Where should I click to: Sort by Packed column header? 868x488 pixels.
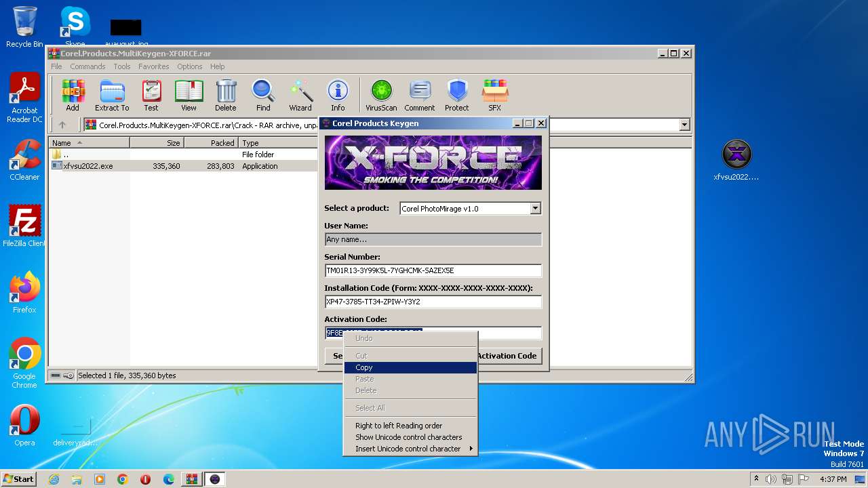(x=211, y=143)
